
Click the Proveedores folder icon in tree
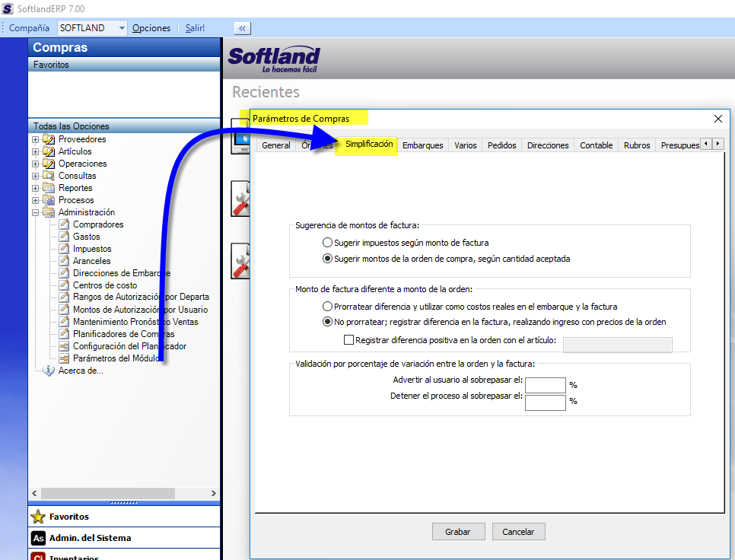(x=49, y=139)
